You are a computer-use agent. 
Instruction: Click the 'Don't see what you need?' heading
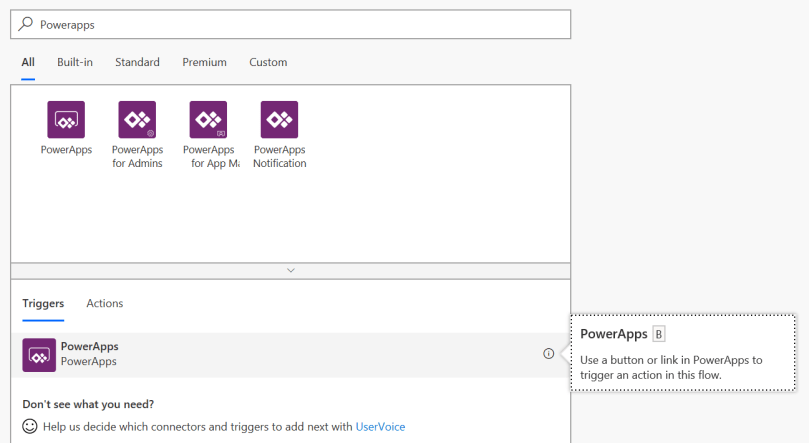click(x=88, y=404)
